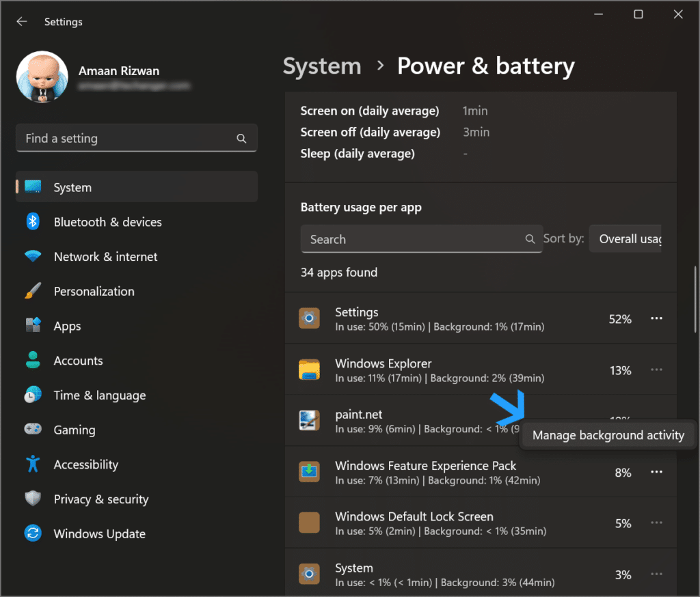
Task: Click the System breadcrumb link
Action: [322, 66]
